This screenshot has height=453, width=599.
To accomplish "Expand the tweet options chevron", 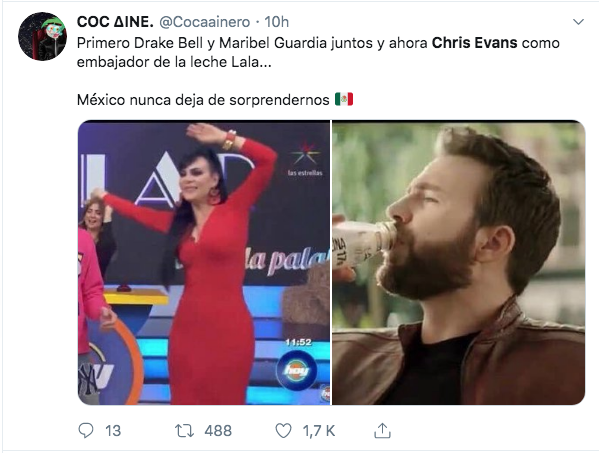I will [578, 22].
